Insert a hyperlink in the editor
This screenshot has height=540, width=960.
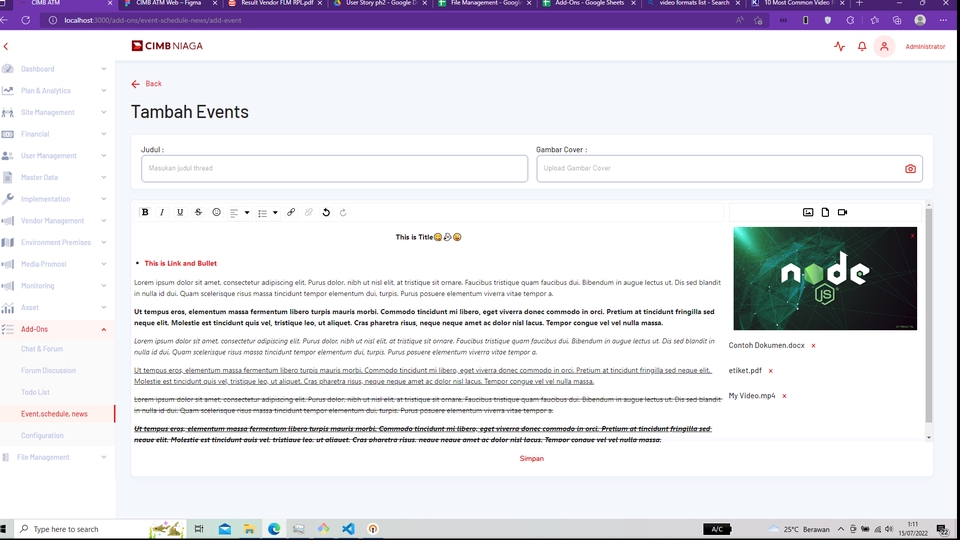[291, 212]
